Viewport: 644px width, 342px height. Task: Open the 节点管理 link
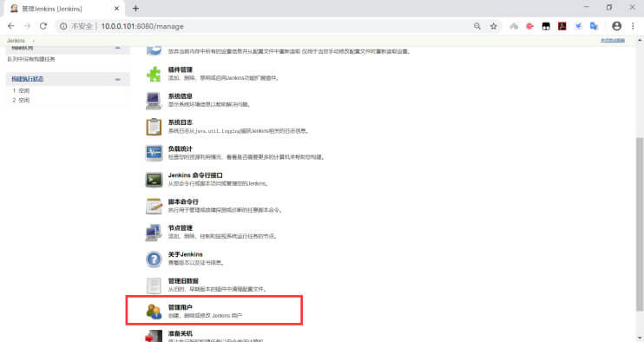pyautogui.click(x=181, y=228)
